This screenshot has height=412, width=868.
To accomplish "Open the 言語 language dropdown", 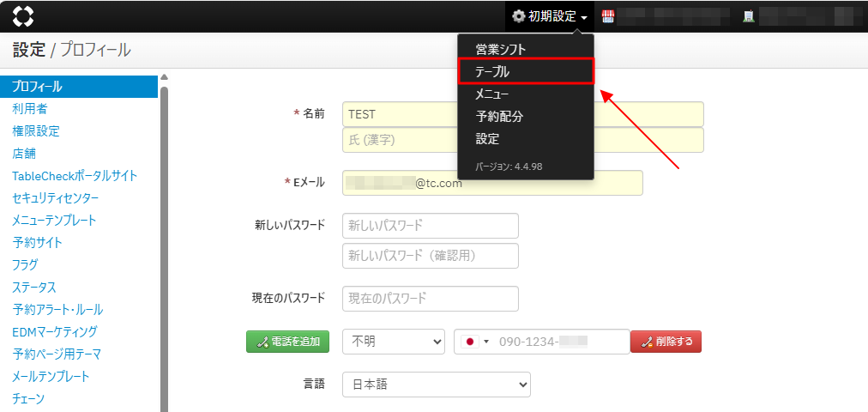I will tap(436, 385).
